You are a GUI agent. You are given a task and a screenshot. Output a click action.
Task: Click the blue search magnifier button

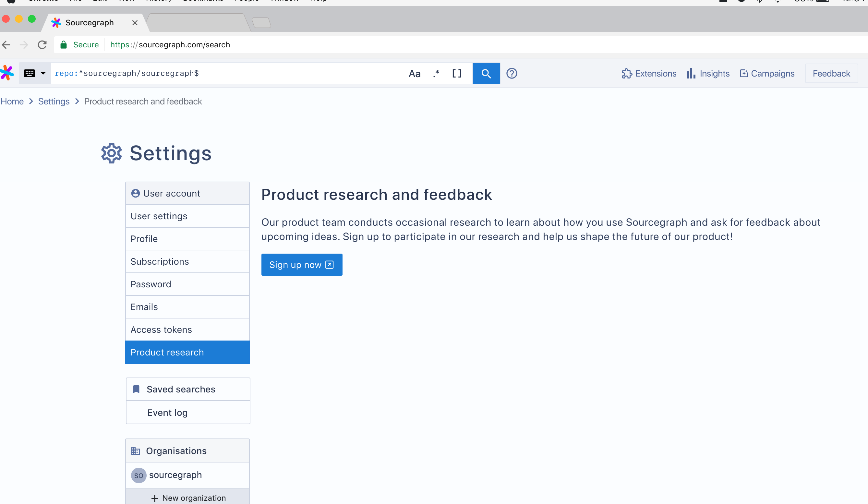(486, 73)
